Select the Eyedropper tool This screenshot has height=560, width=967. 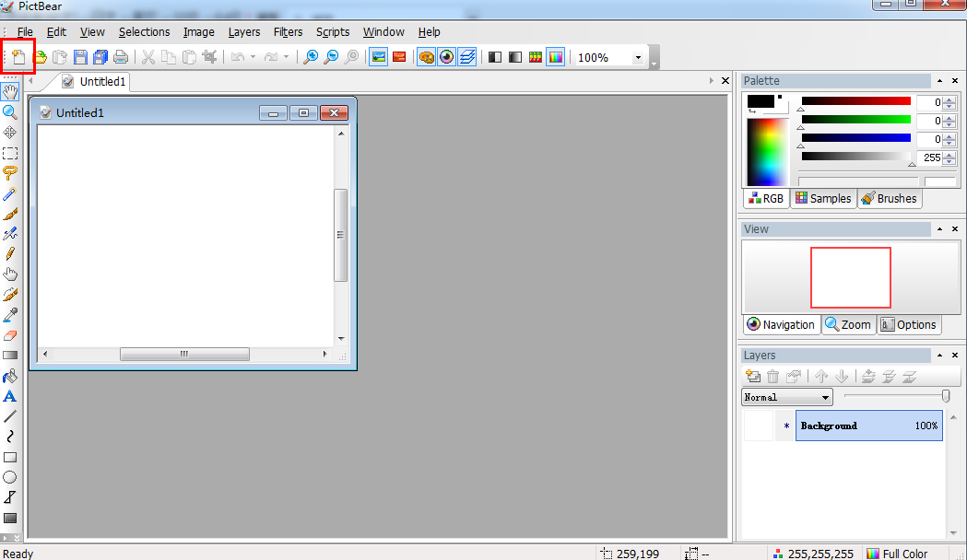click(10, 315)
